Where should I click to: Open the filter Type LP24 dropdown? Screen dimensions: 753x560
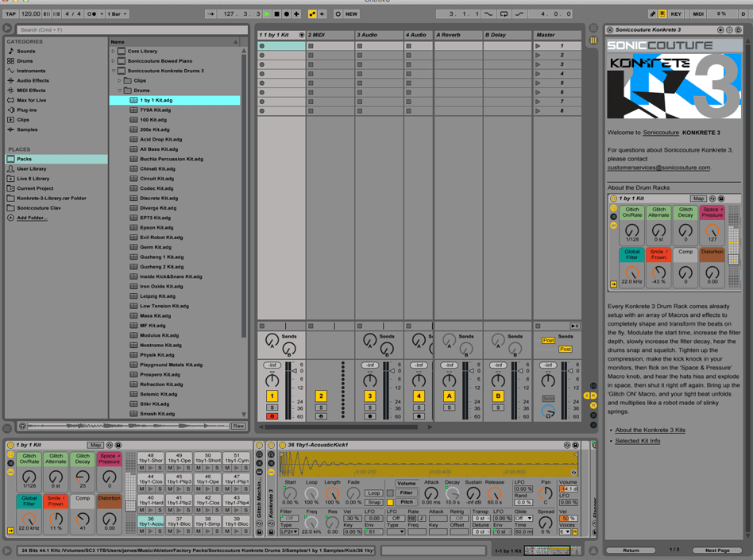289,531
